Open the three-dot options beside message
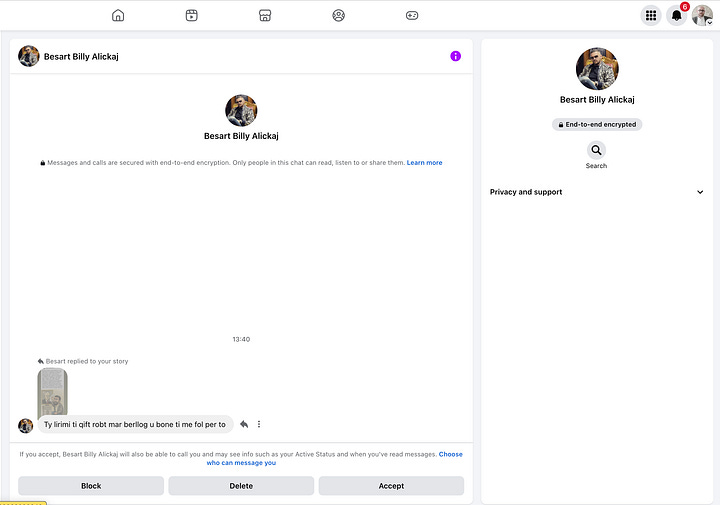 [259, 424]
